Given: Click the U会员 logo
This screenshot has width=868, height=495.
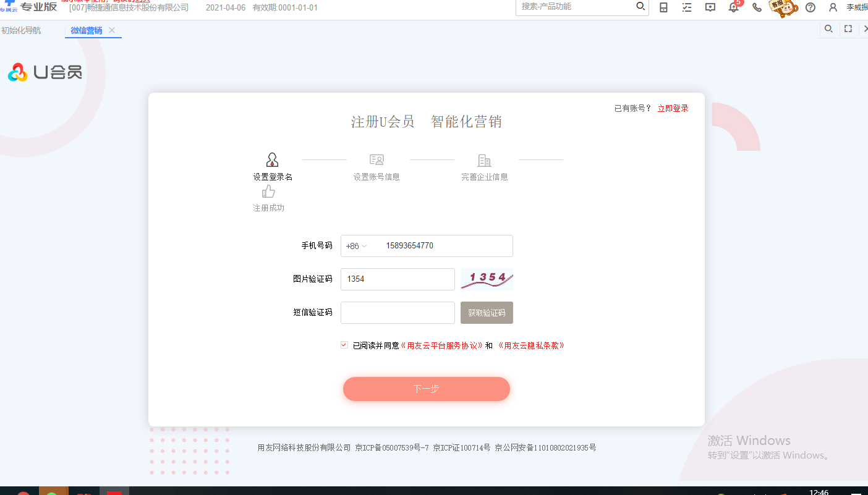Looking at the screenshot, I should pos(45,72).
